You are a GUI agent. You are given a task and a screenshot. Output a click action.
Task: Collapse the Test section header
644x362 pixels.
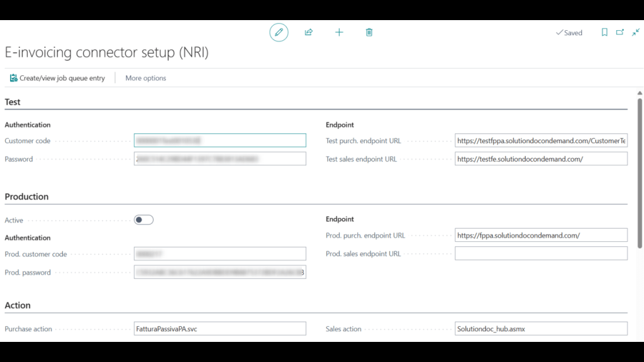13,102
